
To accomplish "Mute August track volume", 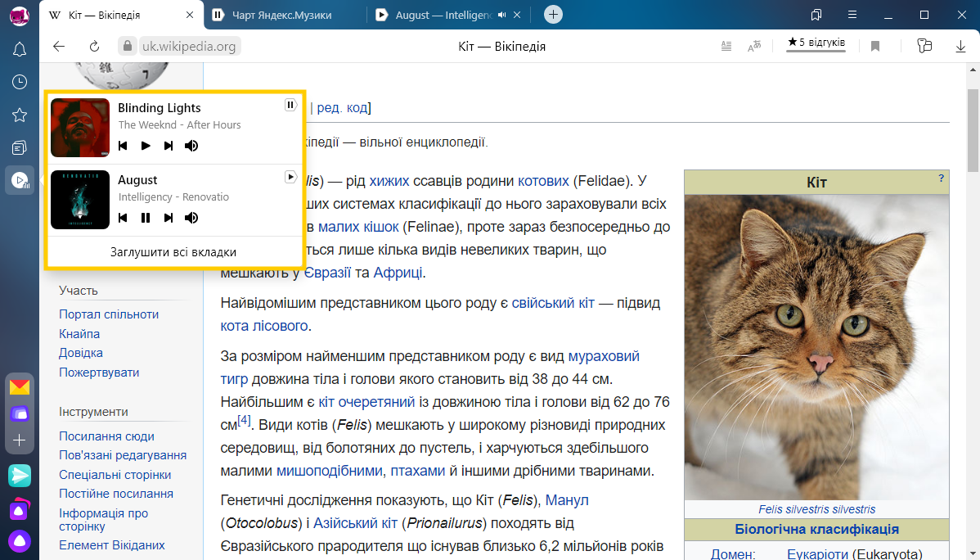I will coord(191,218).
